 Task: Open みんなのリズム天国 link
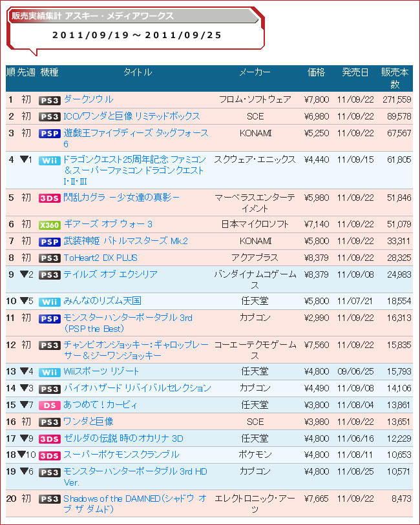pyautogui.click(x=103, y=301)
